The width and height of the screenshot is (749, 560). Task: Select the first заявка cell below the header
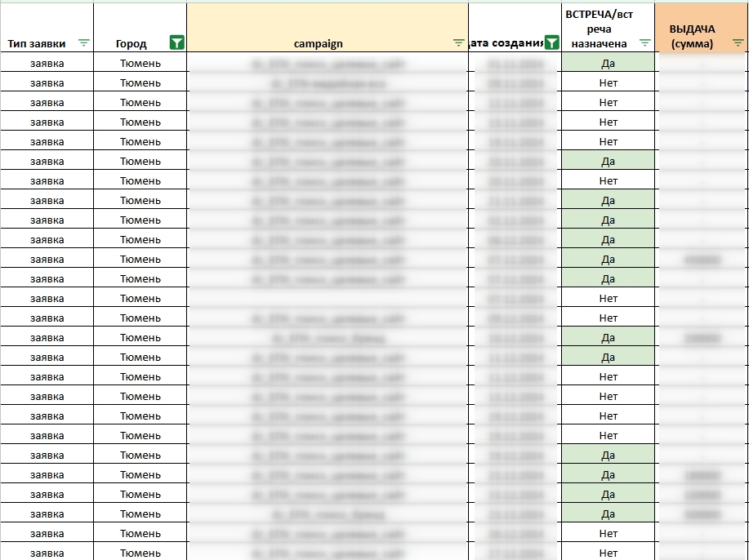[x=47, y=63]
